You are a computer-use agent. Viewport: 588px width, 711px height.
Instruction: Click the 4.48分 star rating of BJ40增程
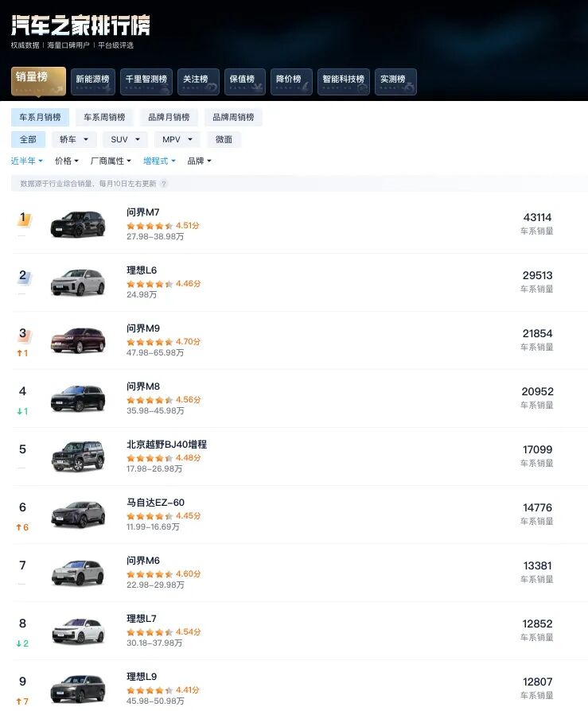[x=163, y=457]
